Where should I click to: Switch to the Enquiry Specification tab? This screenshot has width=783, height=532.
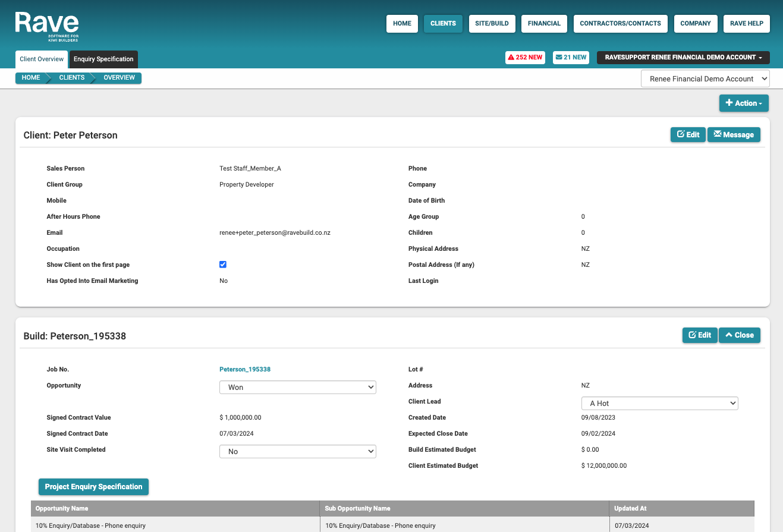pyautogui.click(x=103, y=59)
